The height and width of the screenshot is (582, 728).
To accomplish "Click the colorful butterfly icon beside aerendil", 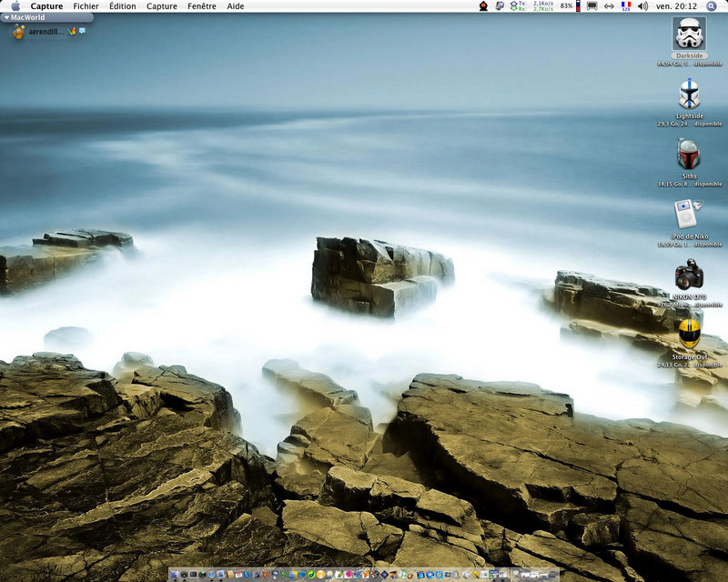I will 72,31.
